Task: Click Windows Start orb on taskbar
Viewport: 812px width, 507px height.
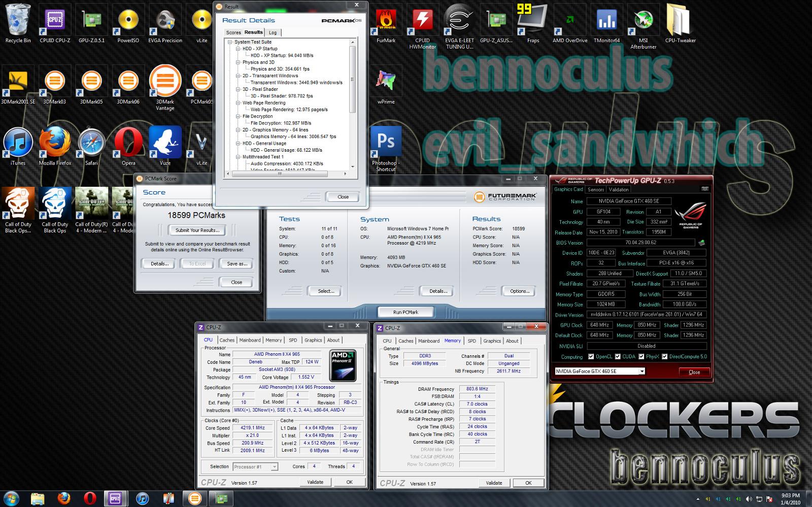Action: coord(11,498)
